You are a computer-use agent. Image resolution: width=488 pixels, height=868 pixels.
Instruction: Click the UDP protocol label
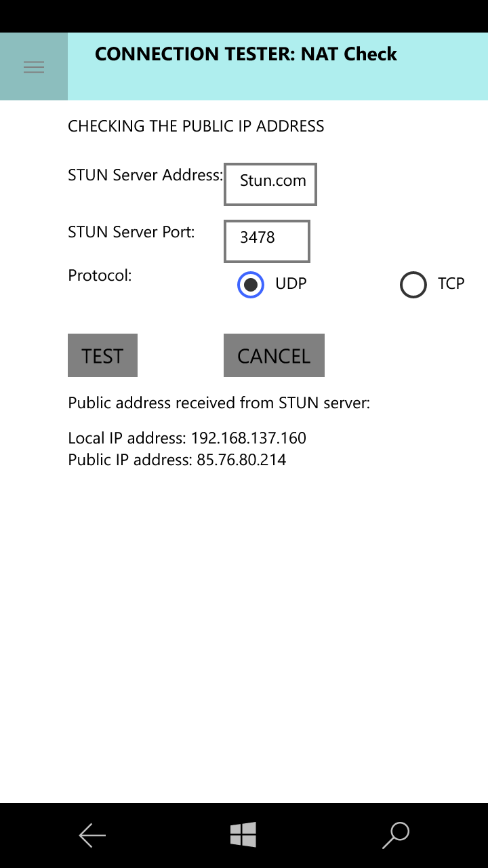tap(291, 283)
